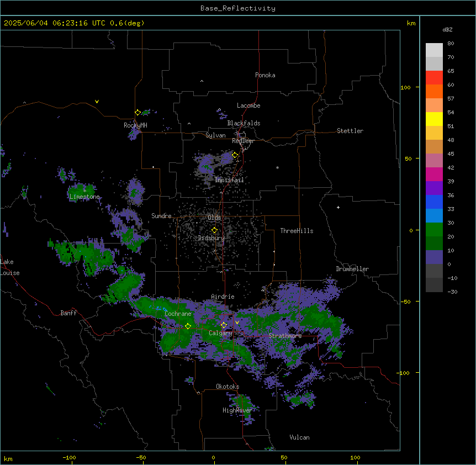The width and height of the screenshot is (476, 465).
Task: Pick the light gray 70-80 dBZ legend swatch
Action: point(434,50)
